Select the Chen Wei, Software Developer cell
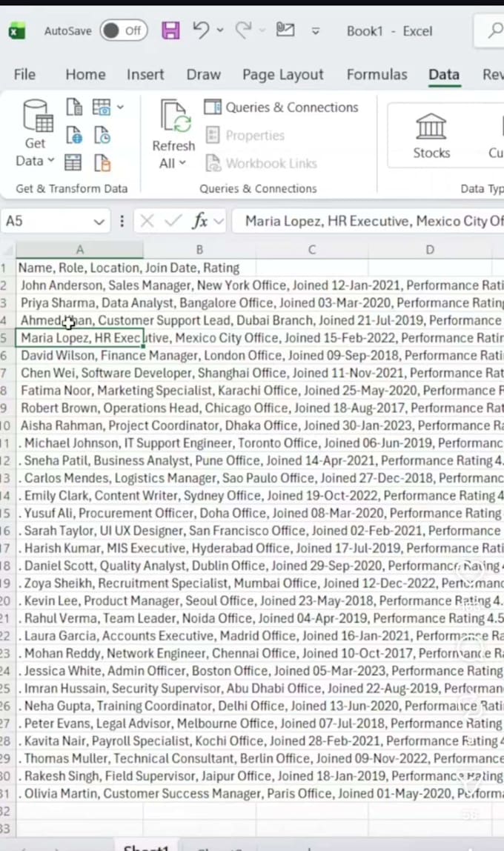This screenshot has height=851, width=504. 80,373
